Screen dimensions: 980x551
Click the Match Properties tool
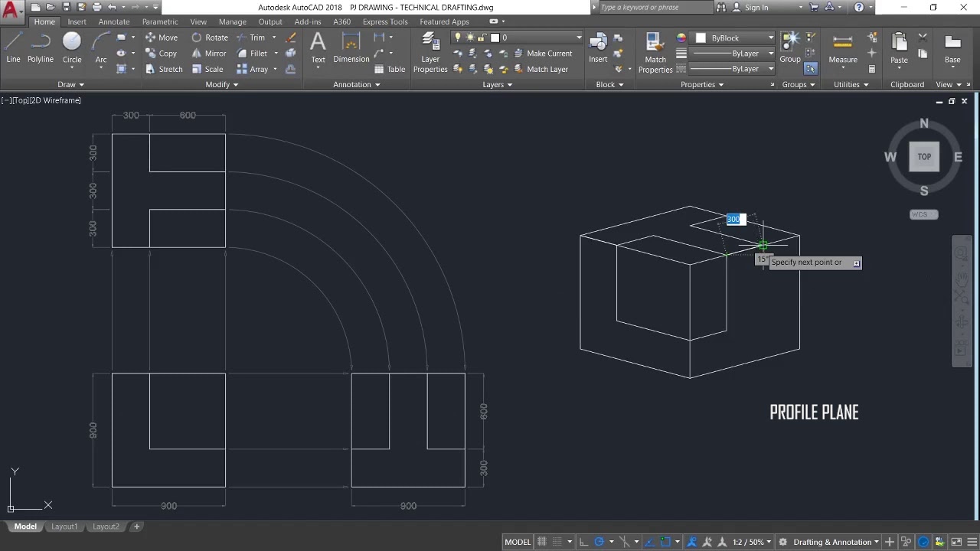point(655,52)
